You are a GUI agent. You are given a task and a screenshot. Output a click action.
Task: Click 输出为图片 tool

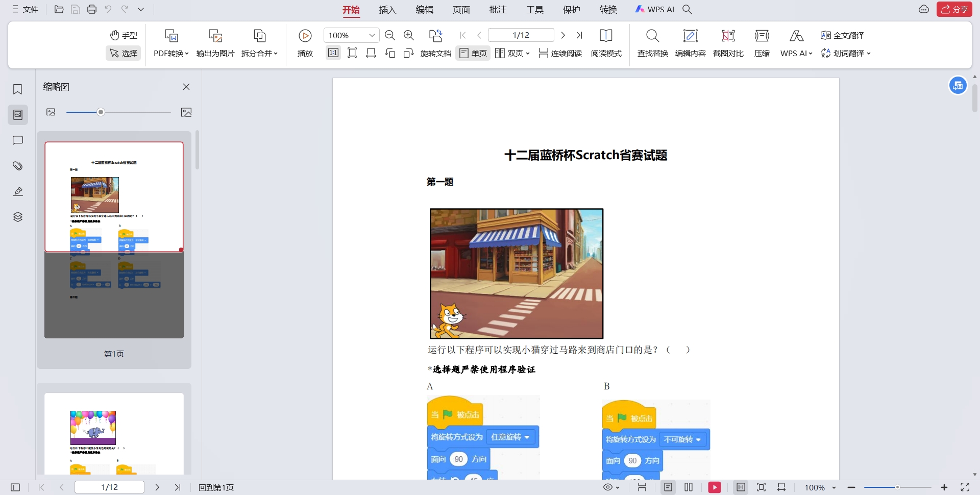tap(215, 43)
